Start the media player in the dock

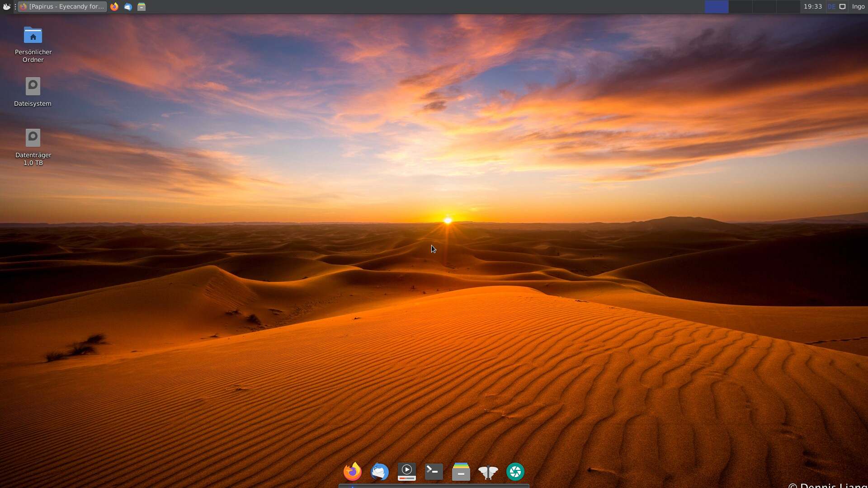[x=407, y=472]
